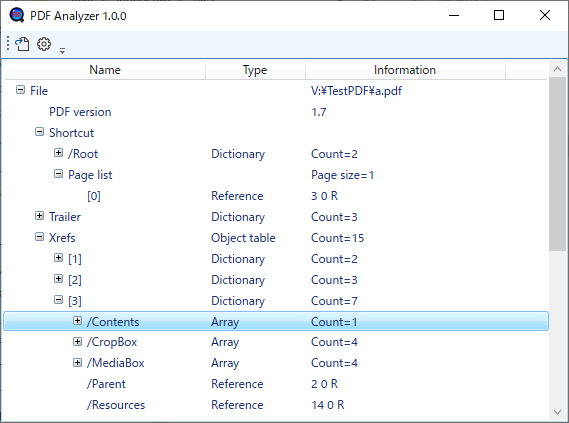Click the toolbar overflow arrow
The width and height of the screenshot is (569, 423).
(x=62, y=51)
